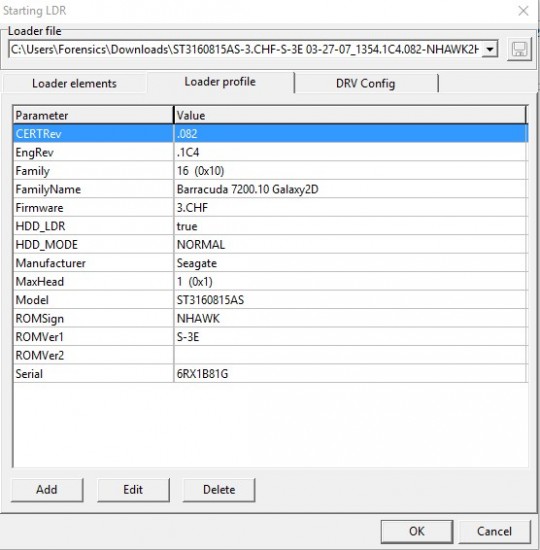Select the Family parameter
Image resolution: width=540 pixels, height=550 pixels.
[93, 171]
